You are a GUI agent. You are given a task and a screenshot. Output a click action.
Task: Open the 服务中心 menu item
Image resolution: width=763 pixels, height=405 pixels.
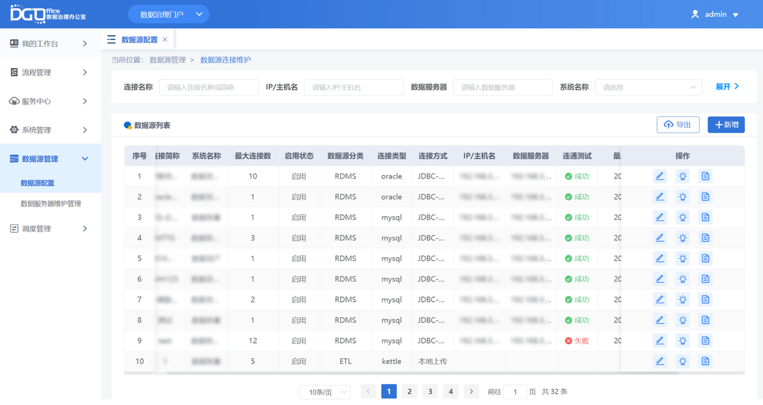click(51, 101)
